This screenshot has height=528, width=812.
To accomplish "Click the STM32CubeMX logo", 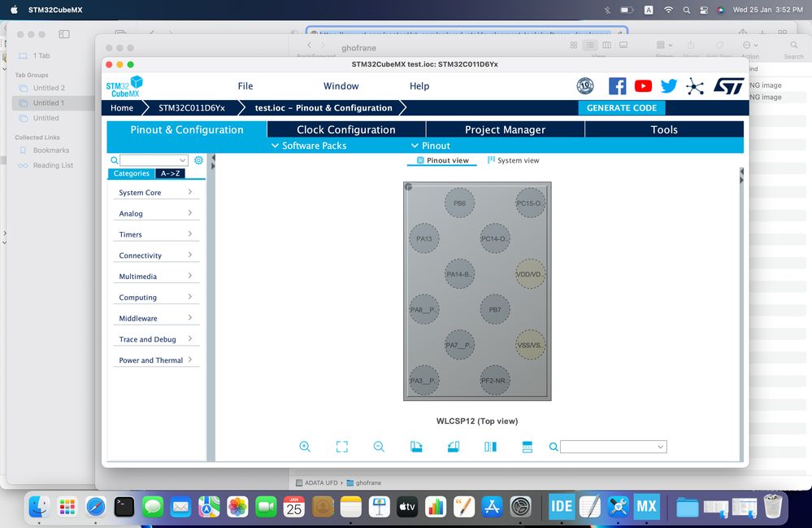I will pos(124,86).
